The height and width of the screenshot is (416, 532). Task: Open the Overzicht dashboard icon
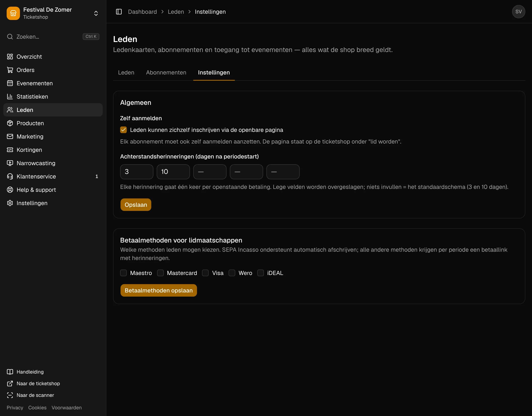point(10,57)
